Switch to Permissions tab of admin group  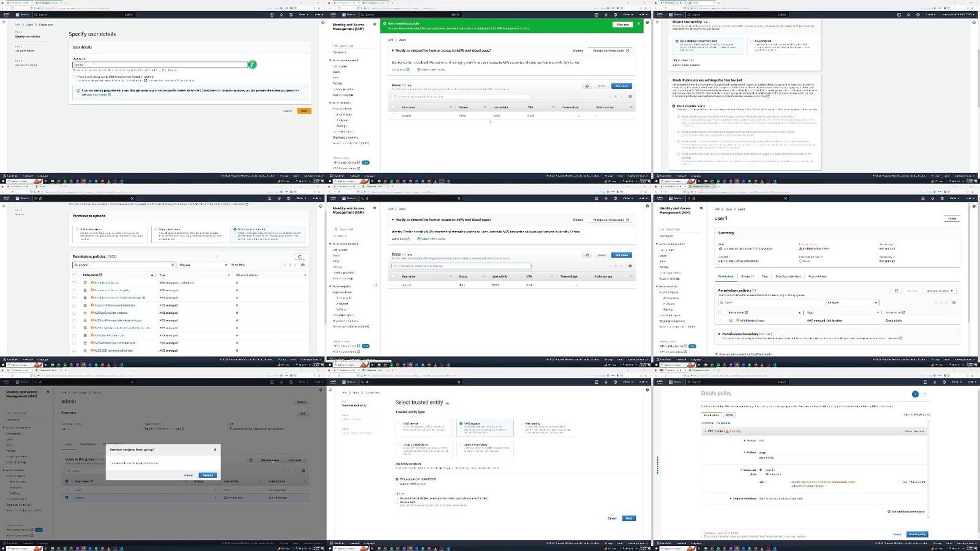pyautogui.click(x=88, y=444)
